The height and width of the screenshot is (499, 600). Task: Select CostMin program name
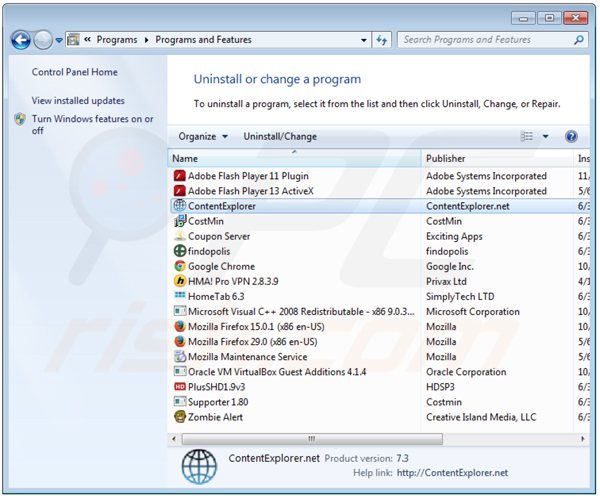(206, 221)
